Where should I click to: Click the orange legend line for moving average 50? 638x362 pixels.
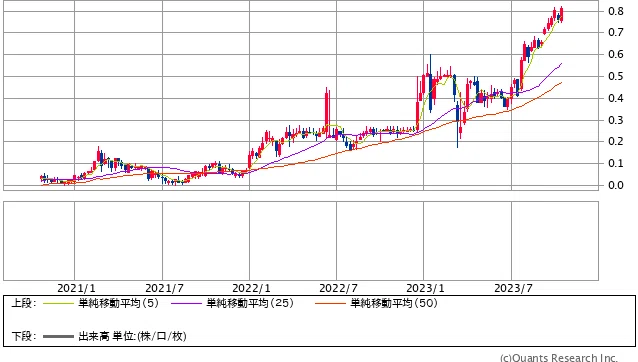pos(330,303)
